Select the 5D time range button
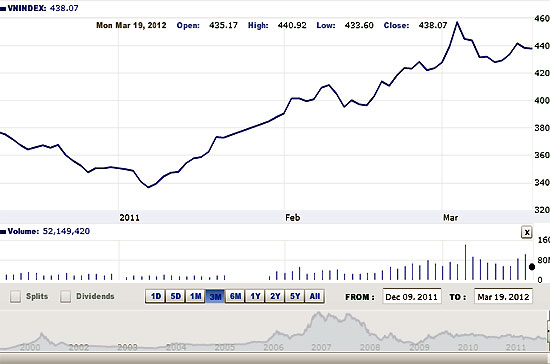550x364 pixels. point(175,297)
